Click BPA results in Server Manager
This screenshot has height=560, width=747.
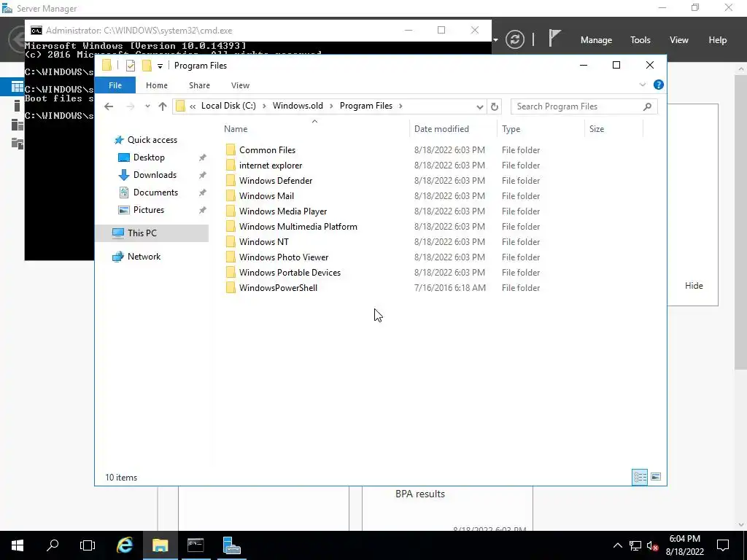(x=419, y=494)
